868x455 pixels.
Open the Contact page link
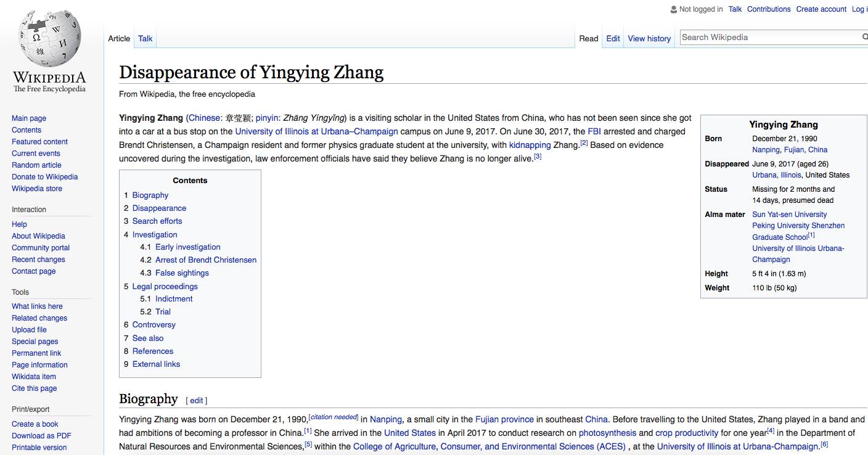(33, 271)
